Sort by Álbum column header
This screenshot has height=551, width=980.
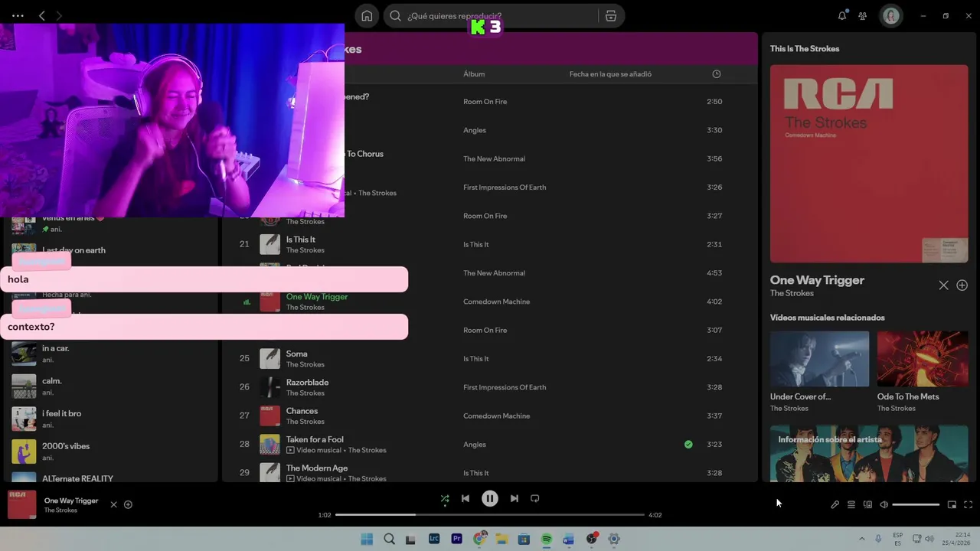coord(474,74)
